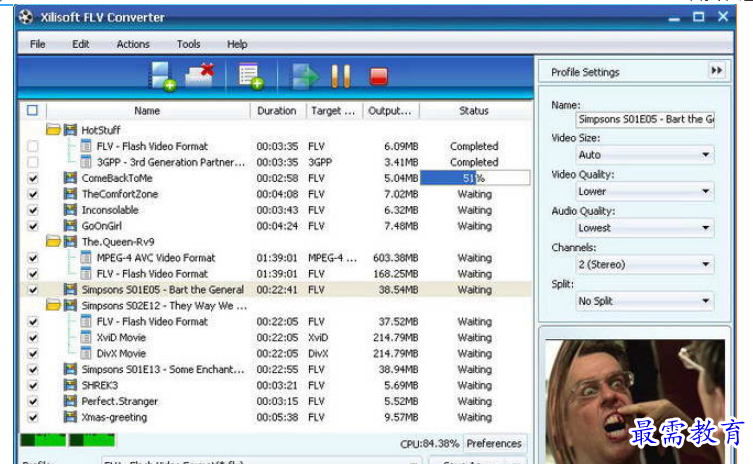Pause conversion with the orange pause icon
Screen dimensions: 753x464
coord(340,76)
